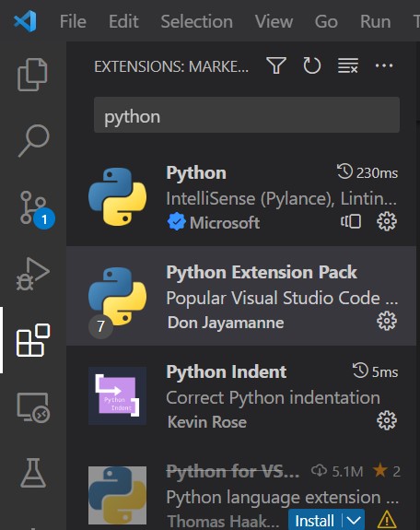The width and height of the screenshot is (420, 530).
Task: Click the 230ms activation time text
Action: click(x=377, y=173)
